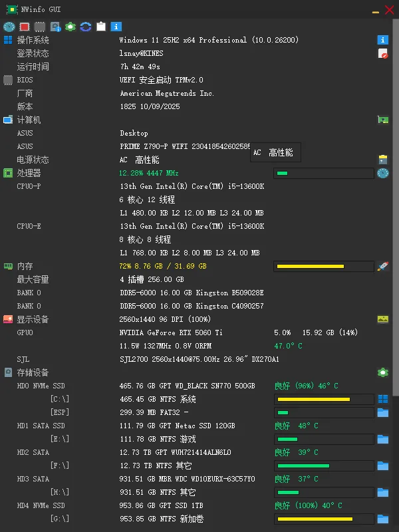Viewport: 399px width, 532px height.
Task: Click the disk icon beside 存储设备
Action: 8,372
